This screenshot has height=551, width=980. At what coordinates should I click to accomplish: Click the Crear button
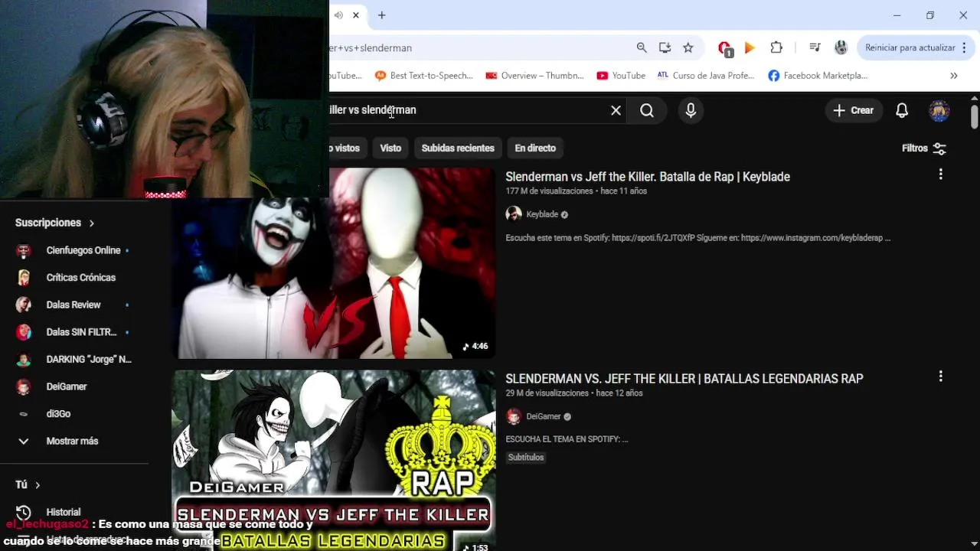[x=854, y=110]
